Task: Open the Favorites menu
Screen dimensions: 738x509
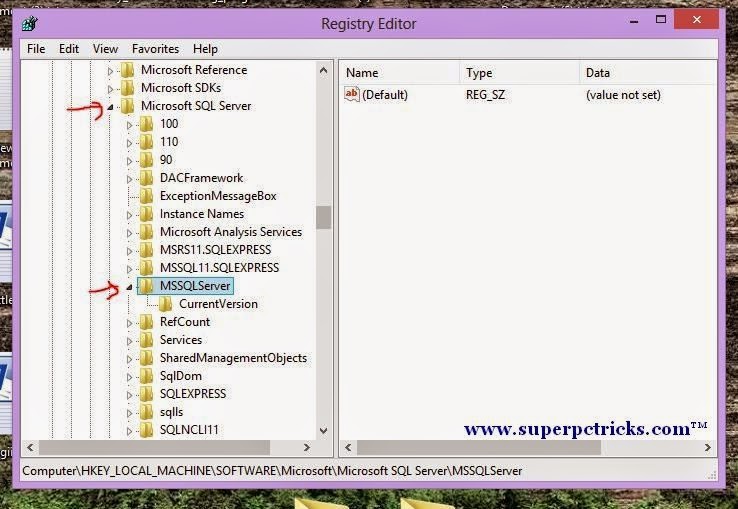Action: click(x=155, y=49)
